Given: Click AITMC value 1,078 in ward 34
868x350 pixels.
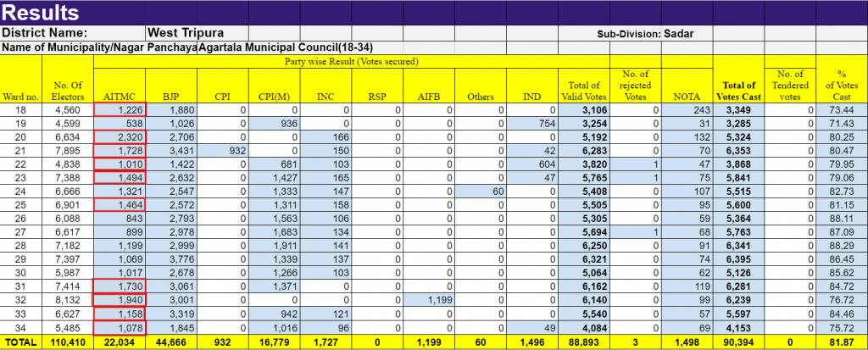Looking at the screenshot, I should coord(120,328).
